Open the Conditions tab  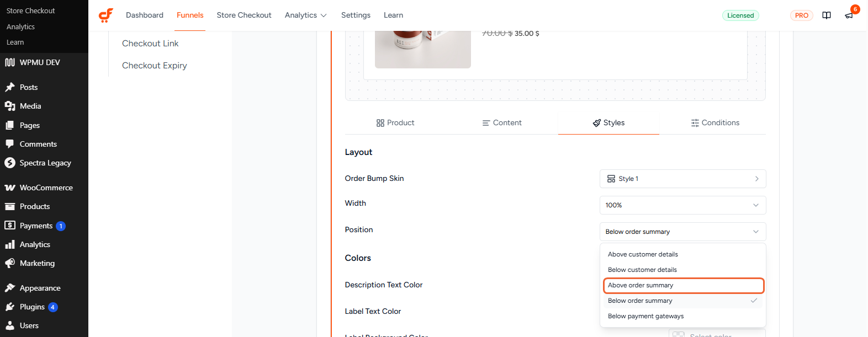pyautogui.click(x=715, y=122)
